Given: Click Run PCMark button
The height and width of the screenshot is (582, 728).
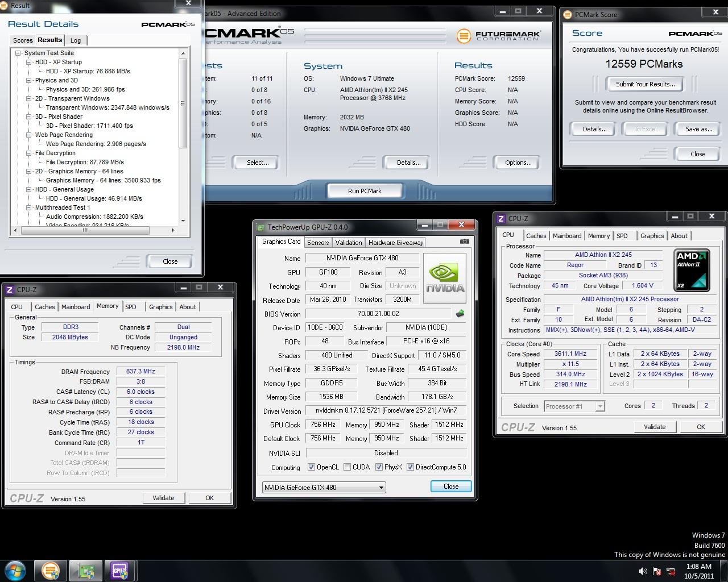Looking at the screenshot, I should (x=365, y=191).
